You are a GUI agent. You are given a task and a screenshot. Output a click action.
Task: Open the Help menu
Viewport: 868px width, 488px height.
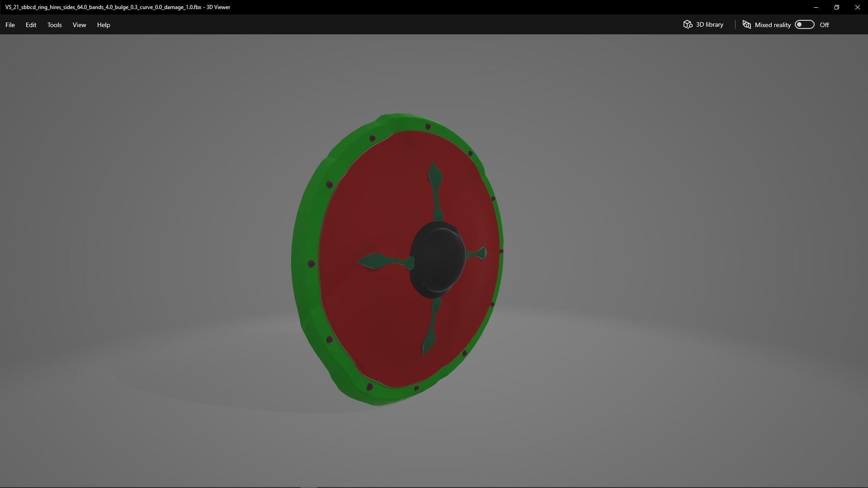tap(104, 25)
